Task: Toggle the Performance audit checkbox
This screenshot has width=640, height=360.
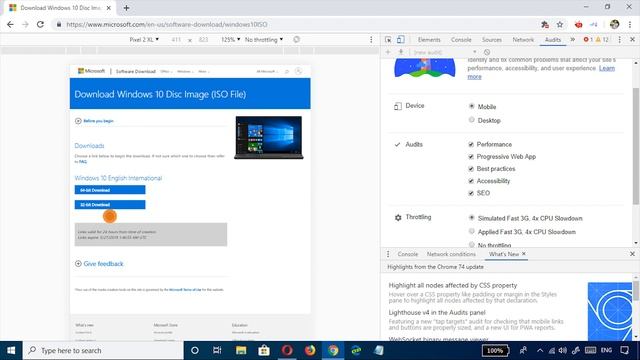Action: (x=471, y=144)
